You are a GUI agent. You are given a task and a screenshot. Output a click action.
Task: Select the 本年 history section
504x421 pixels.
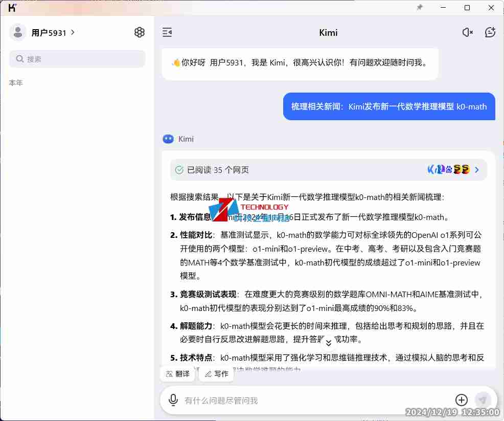(16, 82)
